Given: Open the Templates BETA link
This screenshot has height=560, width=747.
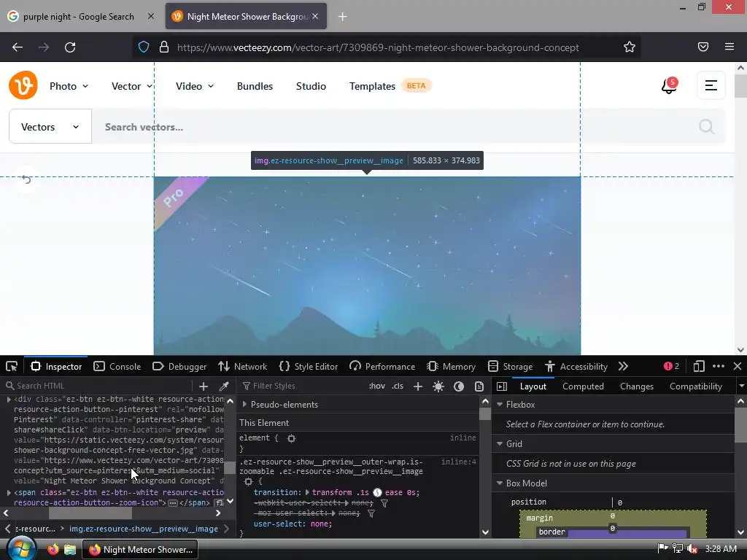Looking at the screenshot, I should pos(390,86).
